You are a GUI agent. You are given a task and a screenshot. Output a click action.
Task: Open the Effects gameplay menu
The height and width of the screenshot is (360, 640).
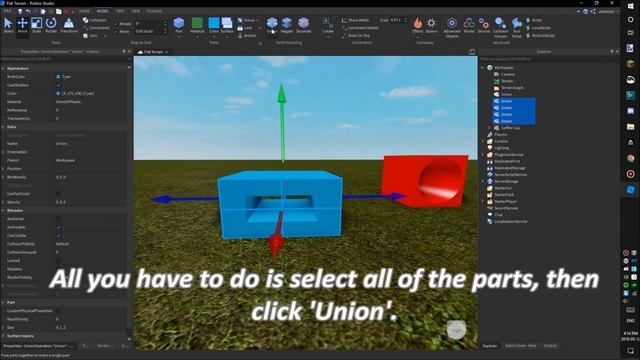click(418, 25)
